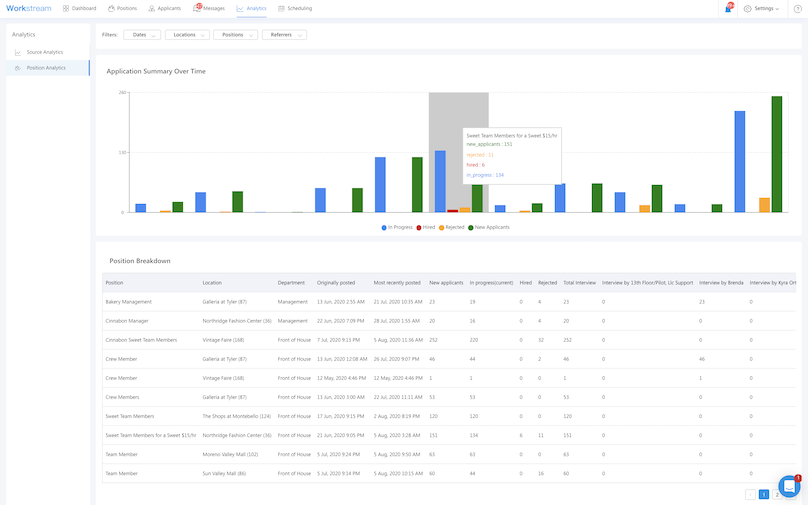Viewport: 808px width, 505px height.
Task: Click the Scheduling calendar icon
Action: 282,8
